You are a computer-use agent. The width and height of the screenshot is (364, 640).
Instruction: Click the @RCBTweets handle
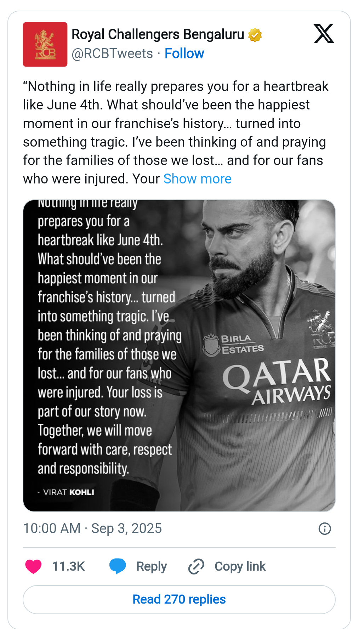[112, 53]
